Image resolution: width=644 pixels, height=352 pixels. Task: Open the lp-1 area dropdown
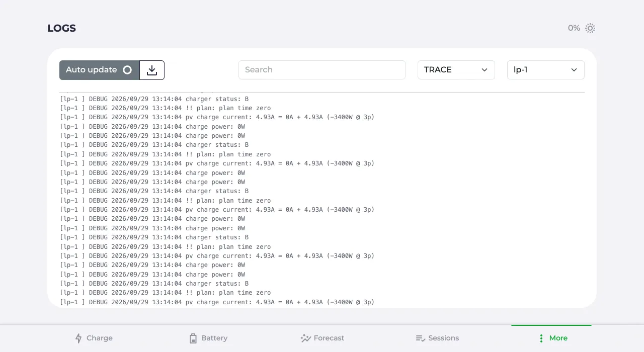546,70
